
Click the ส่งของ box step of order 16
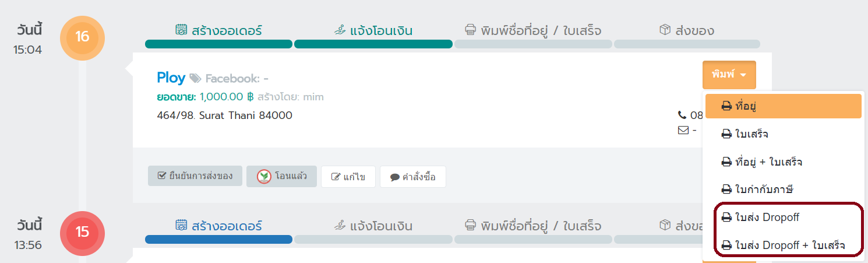click(687, 31)
